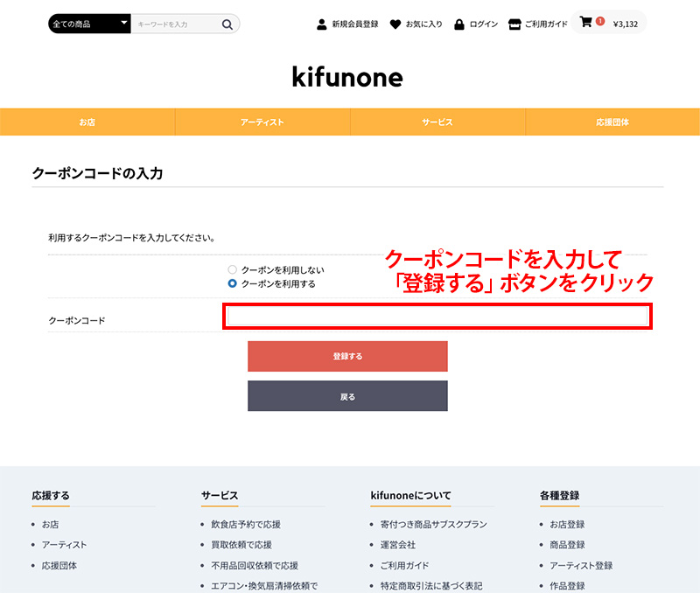Click the 応援する footer heading

tap(51, 495)
